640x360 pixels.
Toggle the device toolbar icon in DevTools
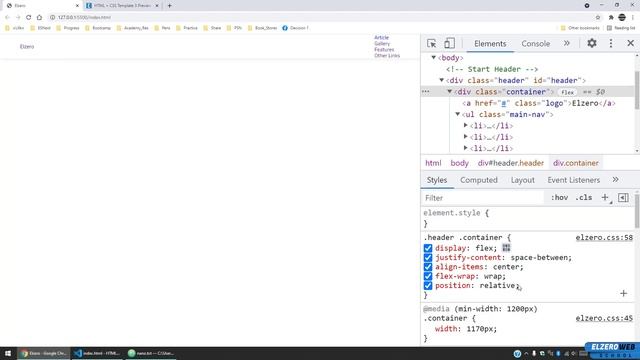coord(449,43)
